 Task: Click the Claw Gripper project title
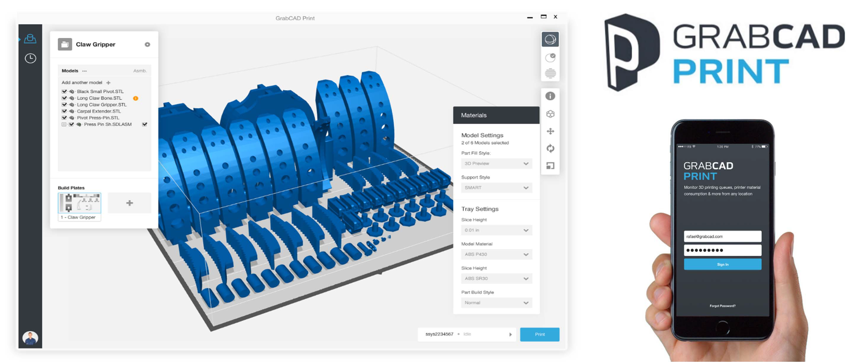pyautogui.click(x=95, y=44)
